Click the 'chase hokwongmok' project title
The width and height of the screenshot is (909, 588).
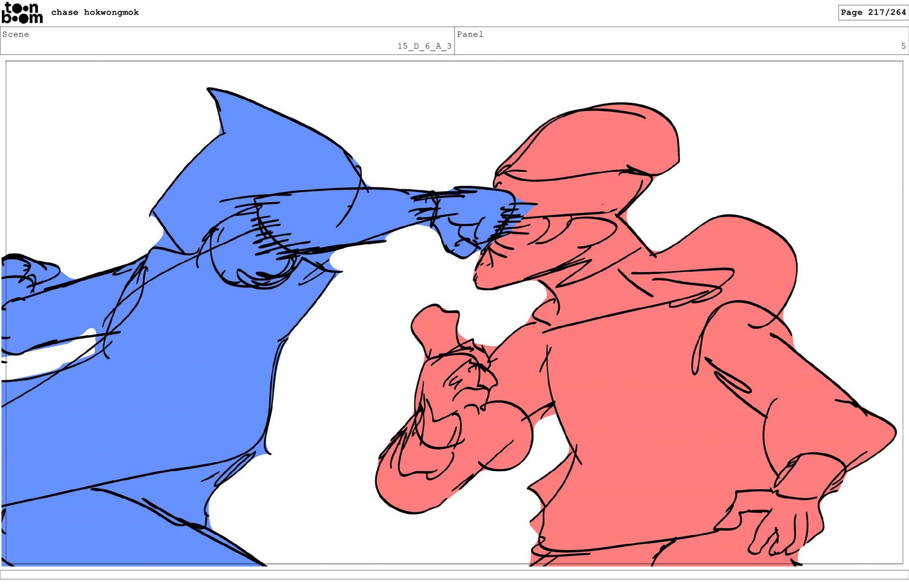click(x=95, y=12)
